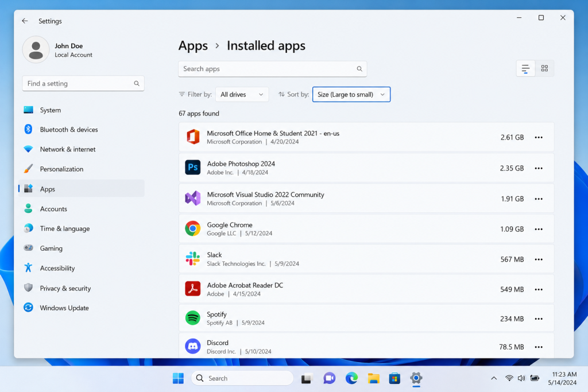Image resolution: width=588 pixels, height=392 pixels.
Task: Click the search magnifier in Search apps box
Action: (x=359, y=69)
